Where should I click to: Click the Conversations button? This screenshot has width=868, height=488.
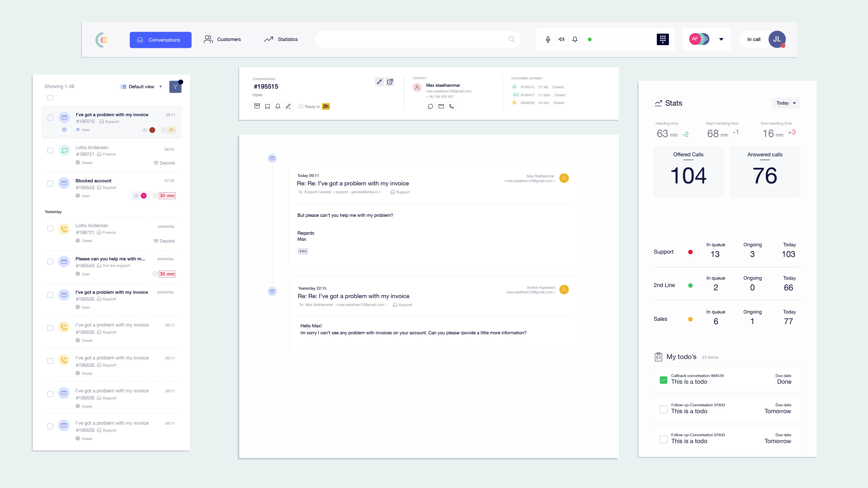160,40
